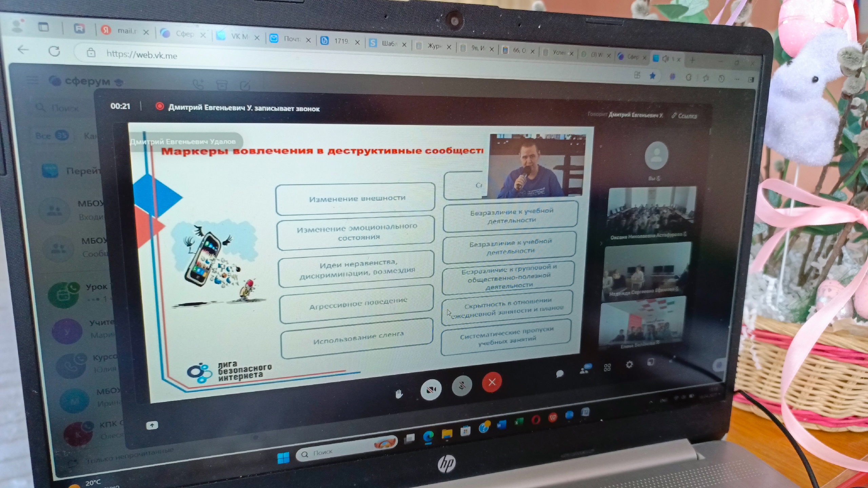Open Microsoft Store from taskbar
Image resolution: width=868 pixels, height=488 pixels.
[465, 431]
